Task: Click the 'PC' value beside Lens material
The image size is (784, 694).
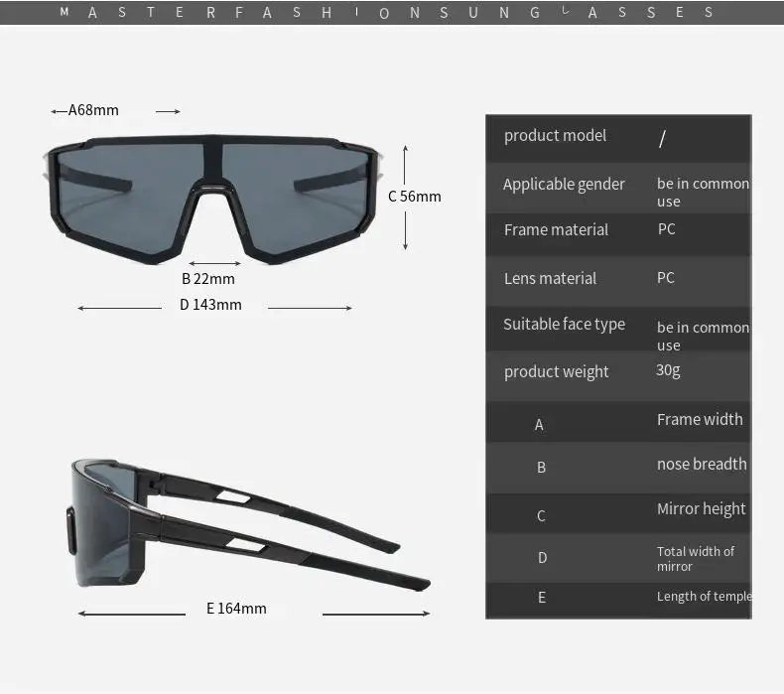Action: tap(666, 278)
